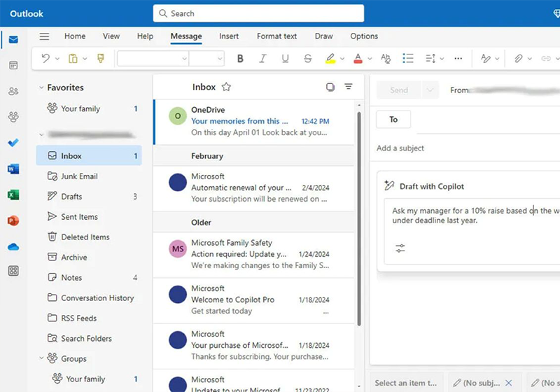This screenshot has height=392, width=560.
Task: Open the OneDrive memories email
Action: coord(254,121)
